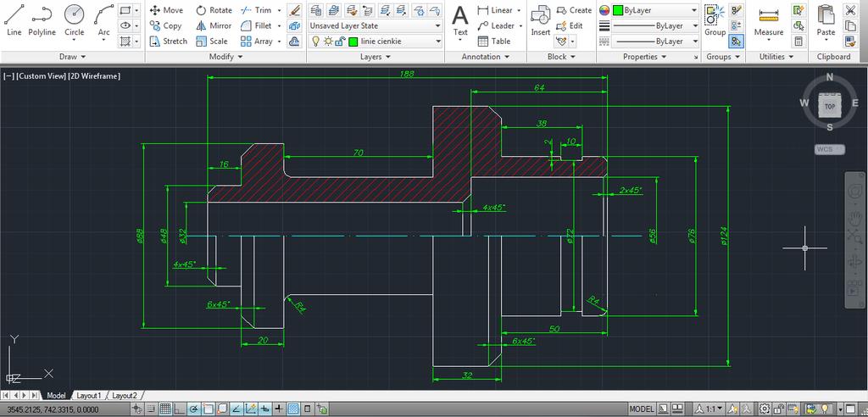This screenshot has width=868, height=417.
Task: Open the Linear dimension dropdown arrow
Action: click(519, 10)
